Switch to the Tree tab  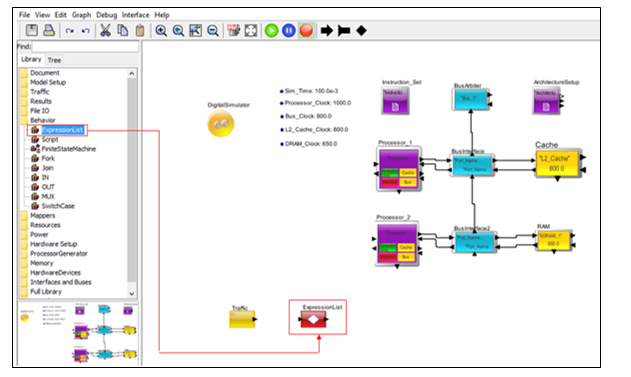[54, 60]
